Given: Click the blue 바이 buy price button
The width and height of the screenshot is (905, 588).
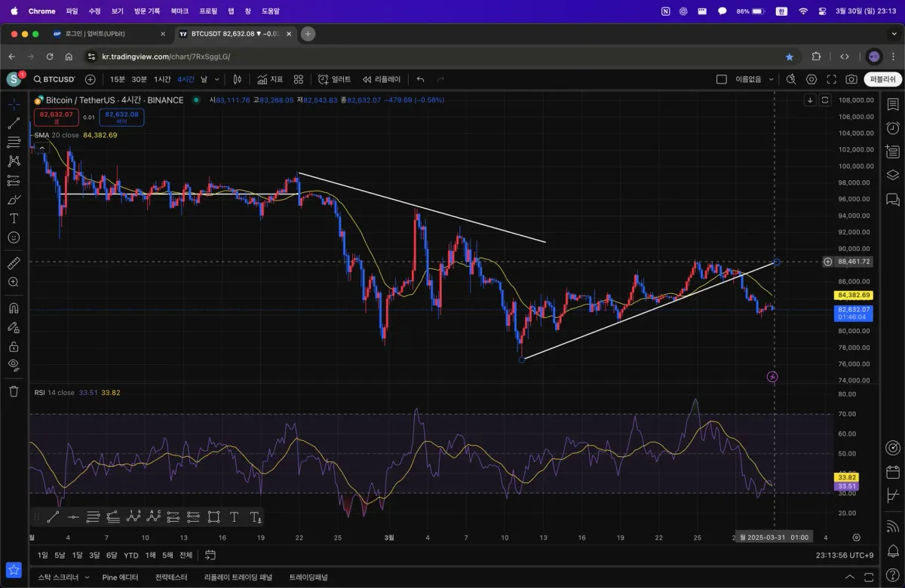Looking at the screenshot, I should (x=121, y=117).
